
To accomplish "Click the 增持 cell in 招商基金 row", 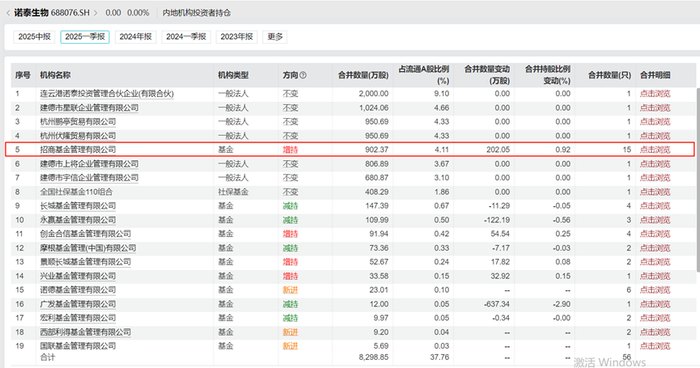I will [x=290, y=150].
